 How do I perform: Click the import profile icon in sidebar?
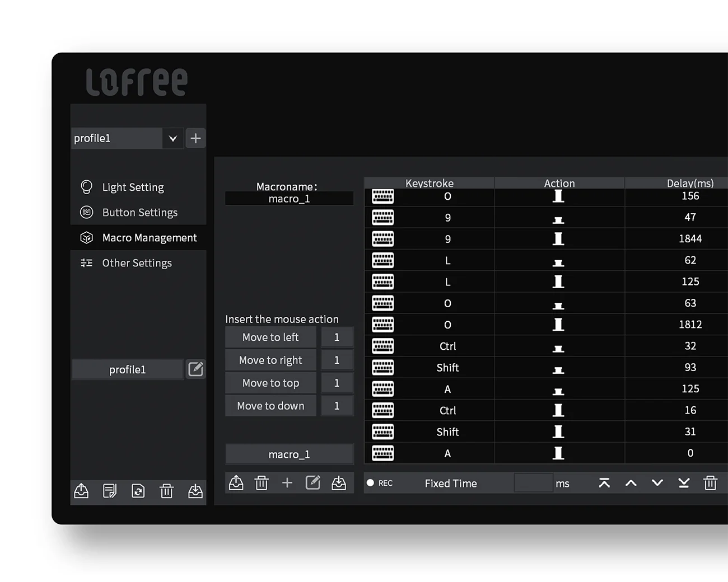(195, 491)
